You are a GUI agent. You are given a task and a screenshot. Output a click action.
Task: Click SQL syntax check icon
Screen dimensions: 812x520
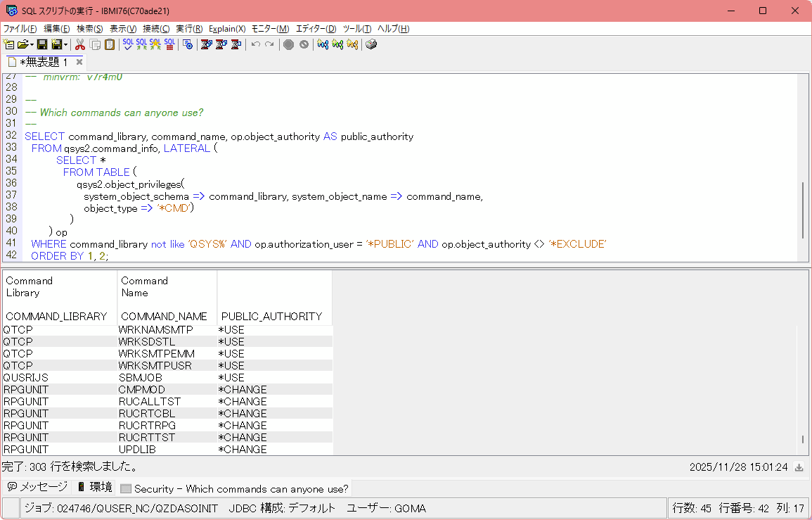coord(128,44)
